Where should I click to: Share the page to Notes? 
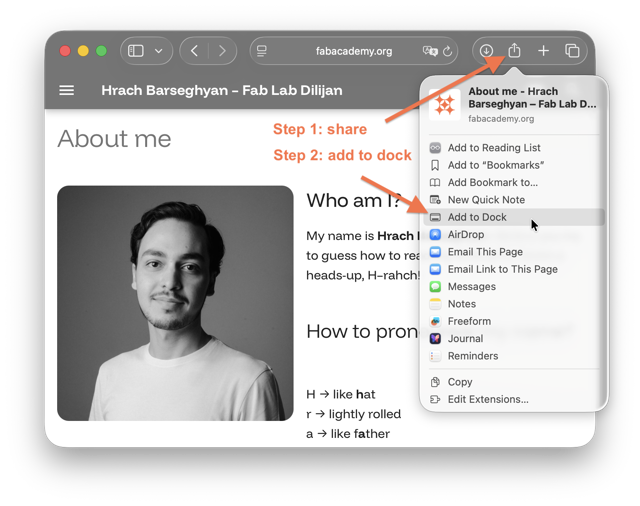coord(514,304)
